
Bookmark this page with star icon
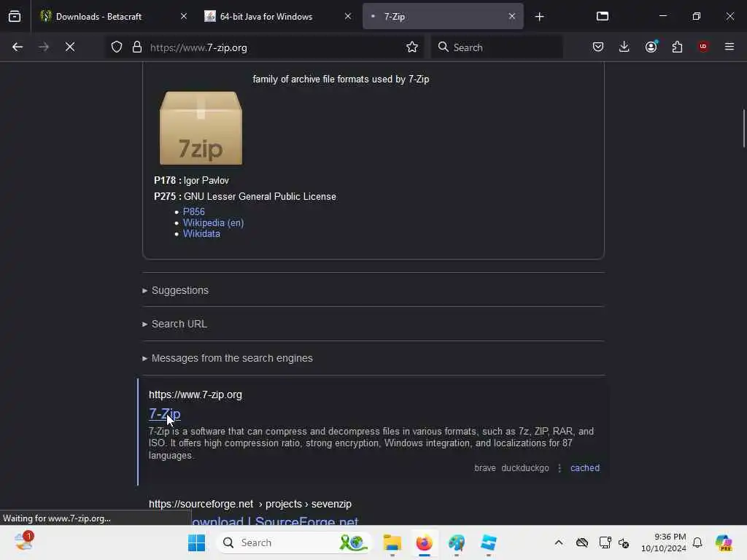(412, 47)
